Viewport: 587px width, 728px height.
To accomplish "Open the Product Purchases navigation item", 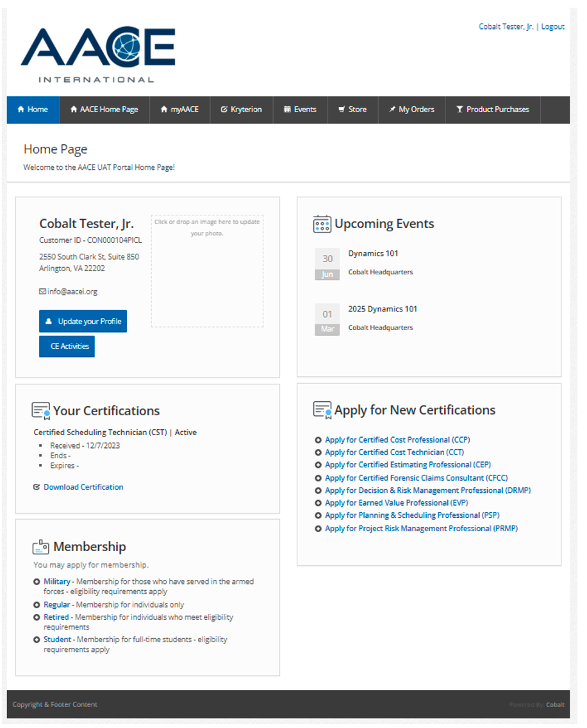I will point(493,110).
